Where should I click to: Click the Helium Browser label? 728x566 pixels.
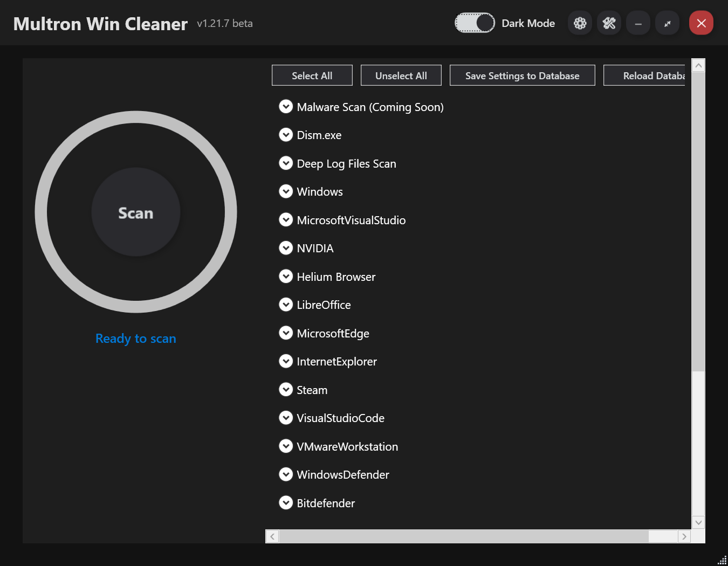(x=336, y=277)
